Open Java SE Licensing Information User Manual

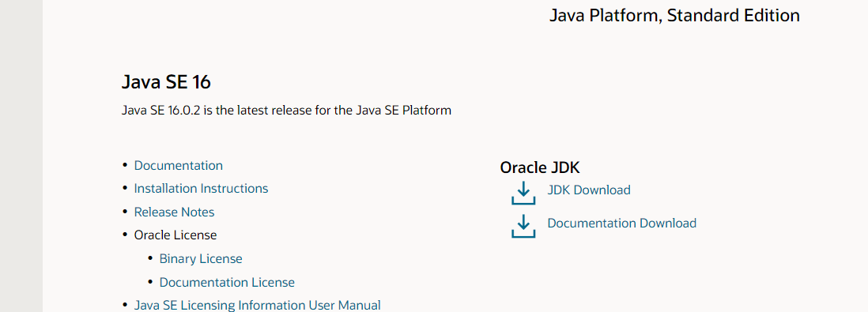pyautogui.click(x=258, y=305)
